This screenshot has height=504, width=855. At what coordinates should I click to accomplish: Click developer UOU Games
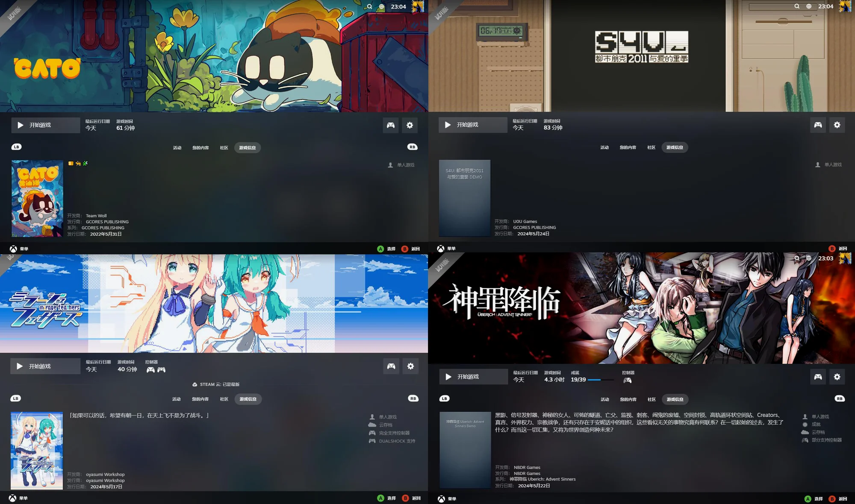pyautogui.click(x=525, y=221)
